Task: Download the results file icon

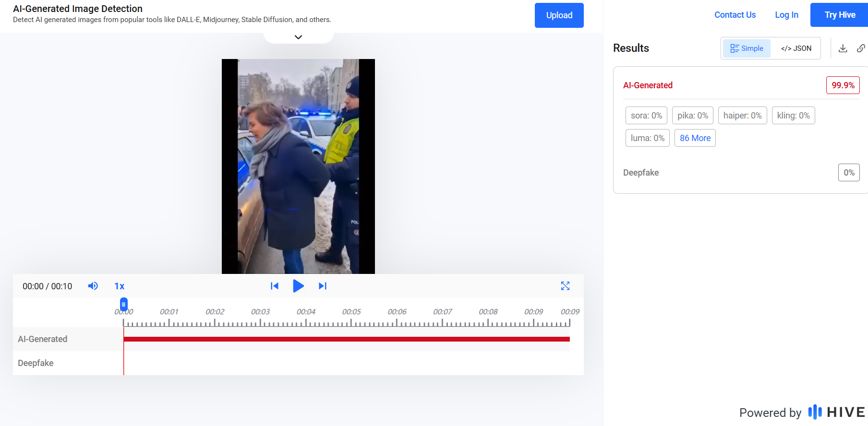Action: coord(843,48)
